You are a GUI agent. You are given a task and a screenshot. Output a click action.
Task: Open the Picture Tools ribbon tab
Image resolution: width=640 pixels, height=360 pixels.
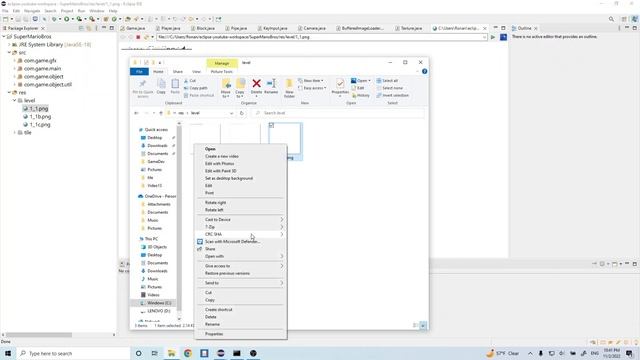tap(222, 71)
